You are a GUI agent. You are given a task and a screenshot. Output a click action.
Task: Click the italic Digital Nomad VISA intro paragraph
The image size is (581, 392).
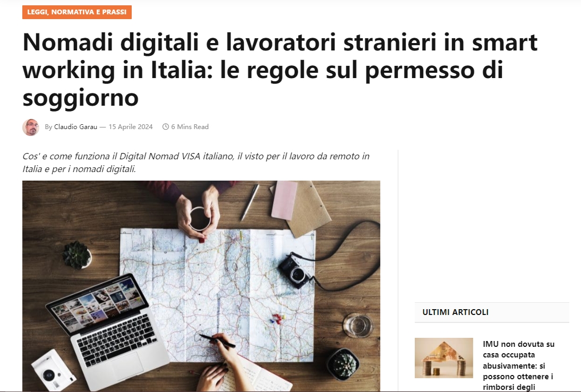195,163
